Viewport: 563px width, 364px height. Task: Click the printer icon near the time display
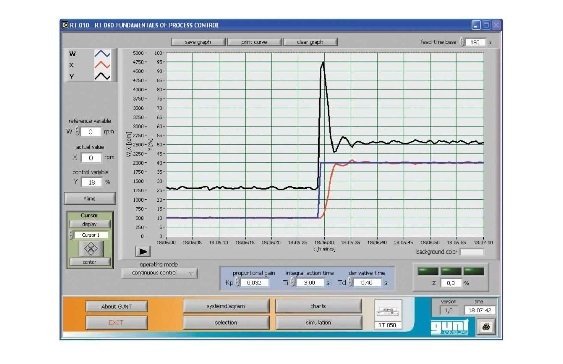click(x=486, y=327)
